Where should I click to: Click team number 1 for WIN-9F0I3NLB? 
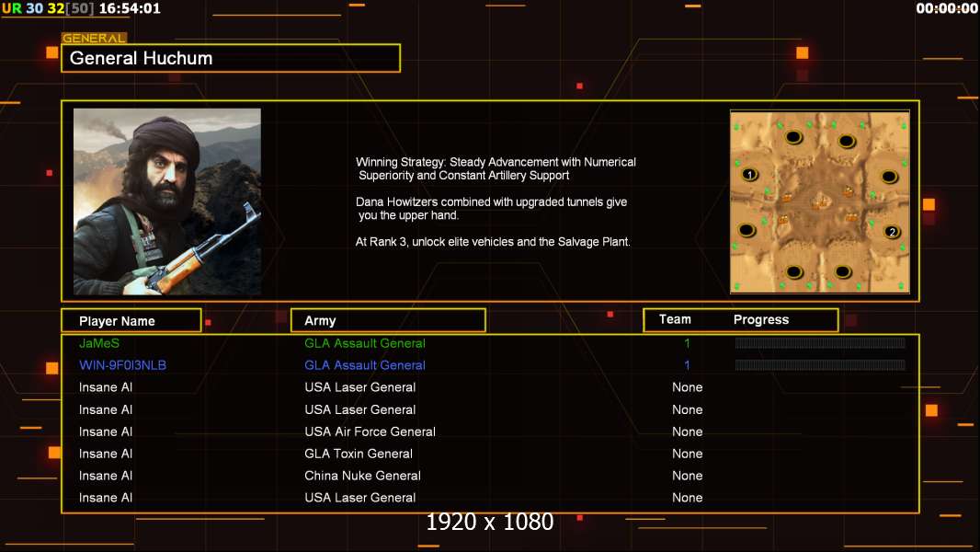click(687, 365)
